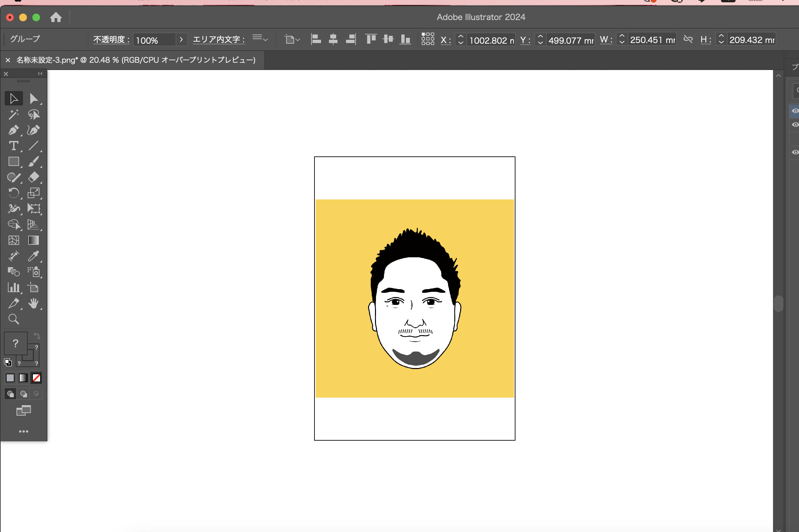
Task: Open the opacity options dropdown arrow
Action: (181, 39)
